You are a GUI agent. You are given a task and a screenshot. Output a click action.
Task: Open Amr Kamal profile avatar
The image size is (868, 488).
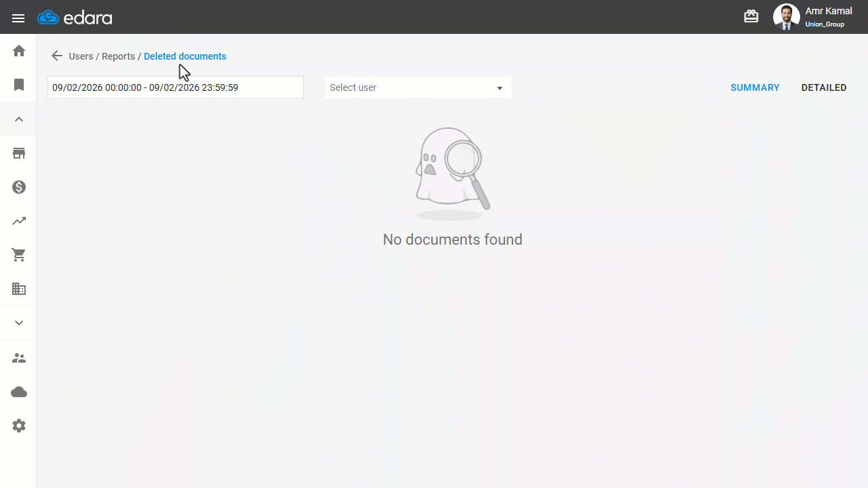pyautogui.click(x=787, y=17)
